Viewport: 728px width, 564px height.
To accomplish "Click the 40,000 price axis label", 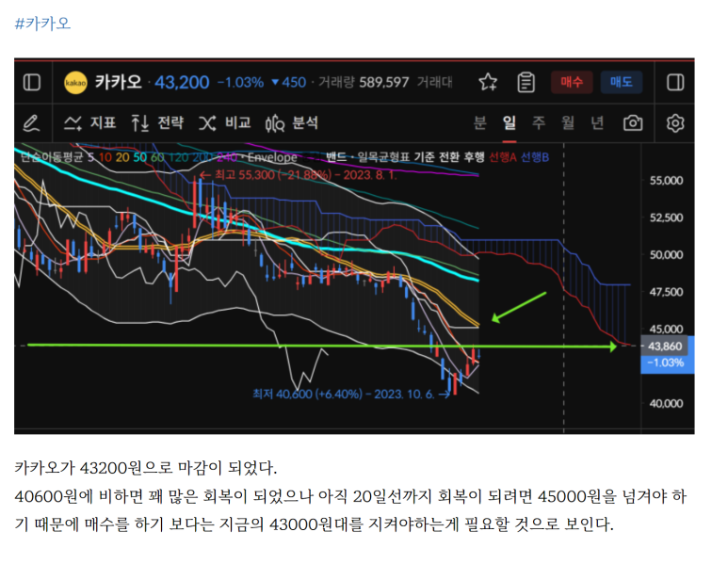I will pyautogui.click(x=666, y=403).
